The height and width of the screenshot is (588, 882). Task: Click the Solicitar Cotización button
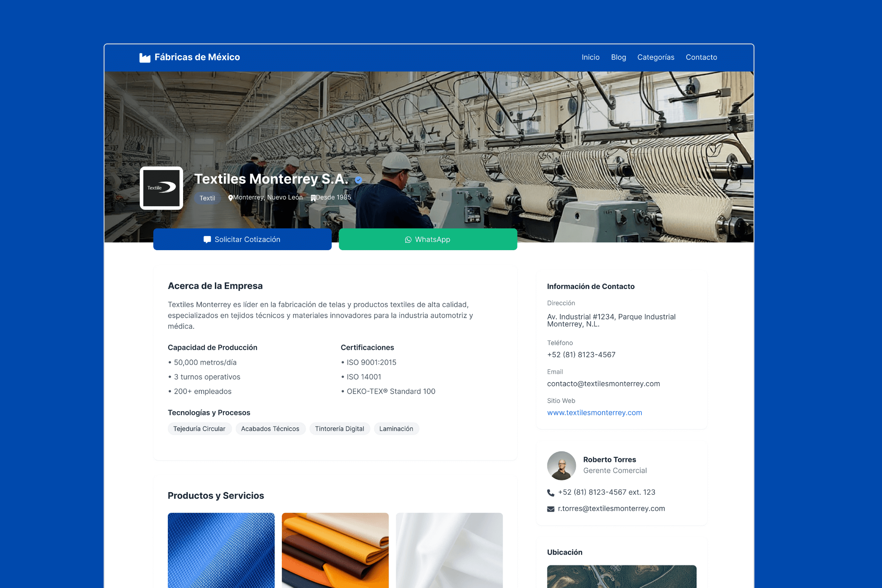coord(242,239)
